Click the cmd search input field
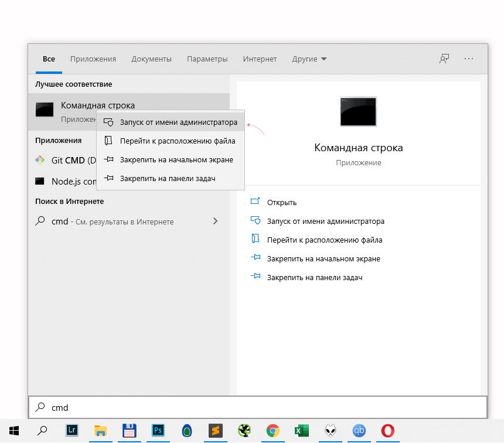 tap(258, 408)
